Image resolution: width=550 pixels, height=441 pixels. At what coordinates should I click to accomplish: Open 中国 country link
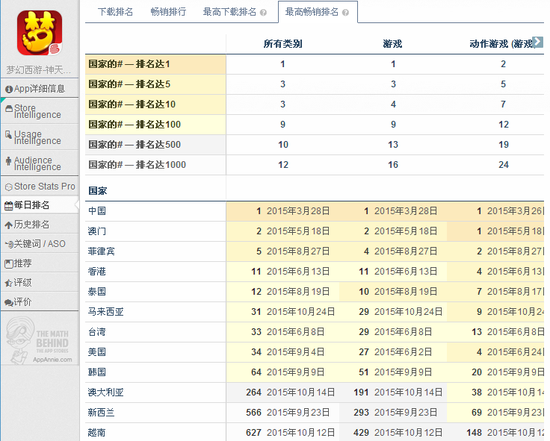pos(97,211)
